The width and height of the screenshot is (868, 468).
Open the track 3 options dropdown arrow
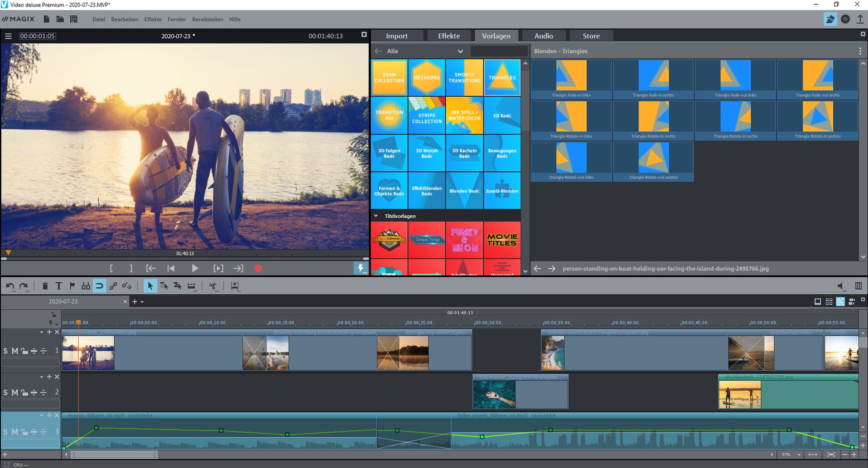coord(42,416)
